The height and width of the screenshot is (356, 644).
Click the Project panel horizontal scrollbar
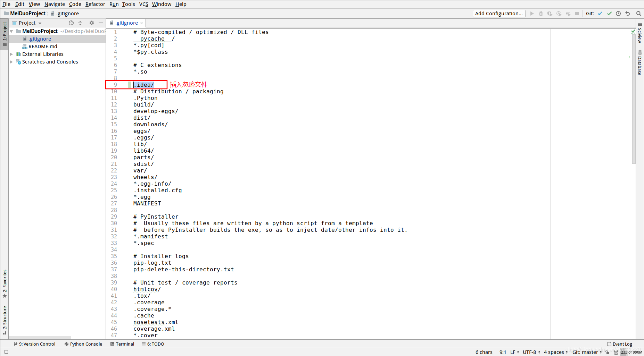(x=40, y=337)
